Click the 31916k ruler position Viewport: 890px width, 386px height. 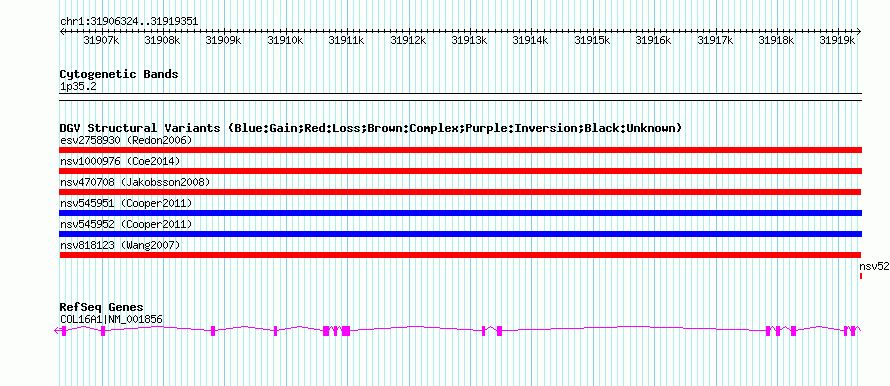coord(654,40)
